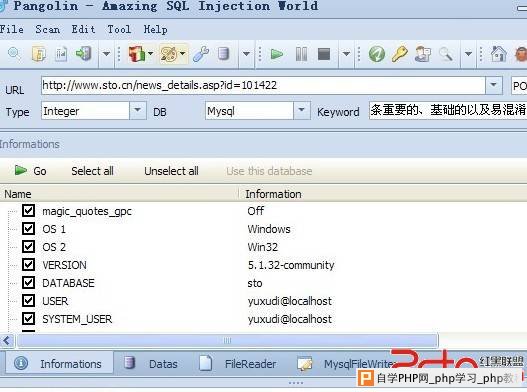Click the home house toolbar icon
This screenshot has width=527, height=392.
click(x=498, y=54)
